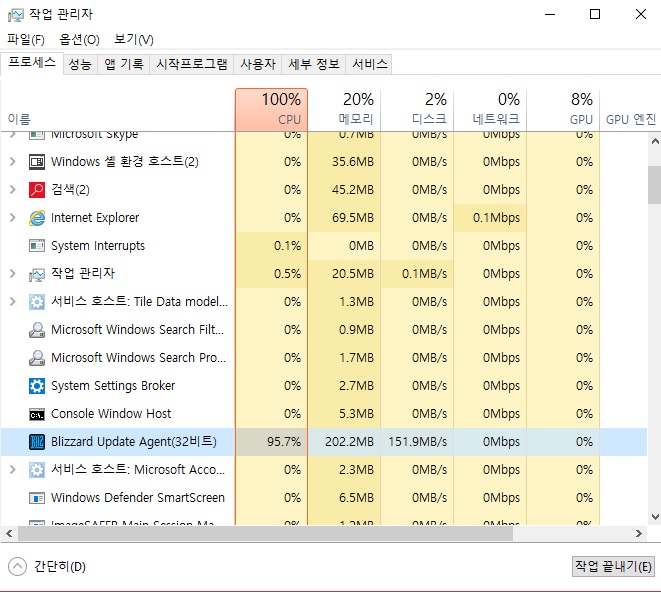Sort by the 네트워크 column header
The height and width of the screenshot is (592, 661).
pyautogui.click(x=490, y=110)
